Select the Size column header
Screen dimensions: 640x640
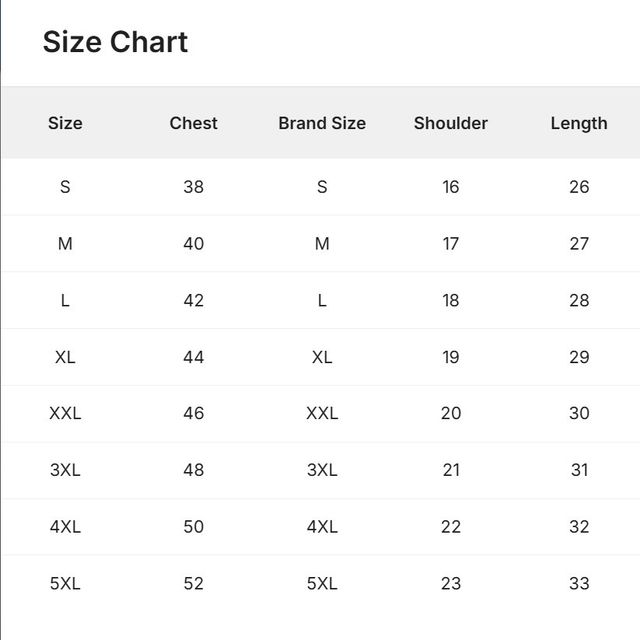point(65,123)
